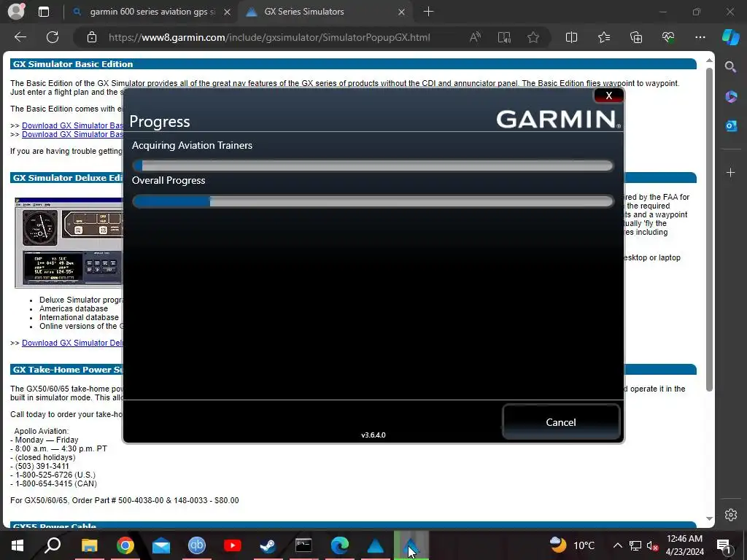Open YouTube app from the taskbar
The width and height of the screenshot is (747, 560).
[x=232, y=545]
